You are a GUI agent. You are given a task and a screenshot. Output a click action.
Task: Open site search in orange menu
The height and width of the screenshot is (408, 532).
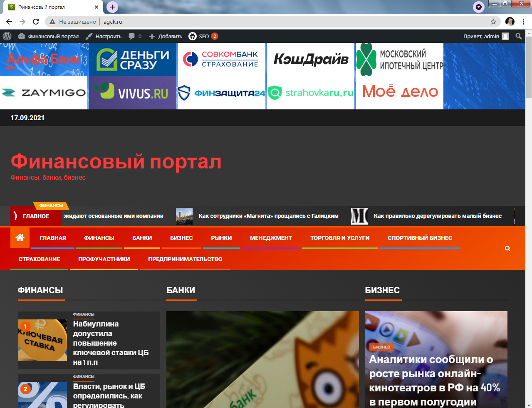pyautogui.click(x=507, y=248)
